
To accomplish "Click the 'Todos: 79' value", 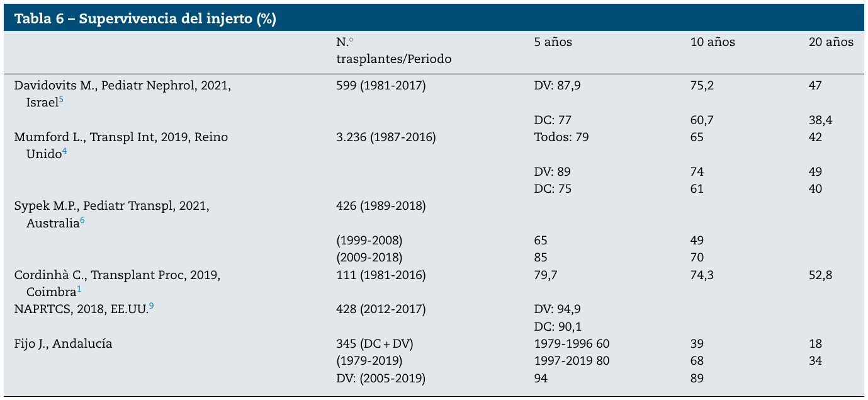I will tap(561, 137).
